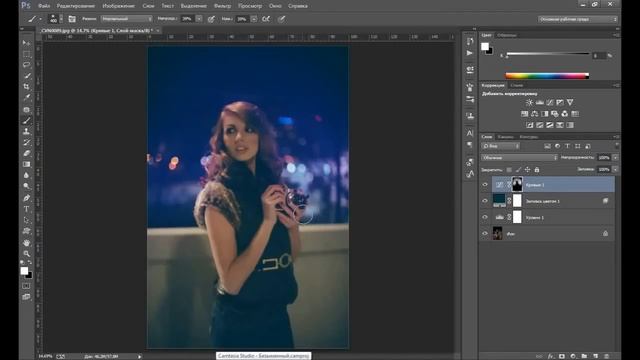The image size is (640, 360).
Task: Open the Окно menu
Action: pyautogui.click(x=276, y=6)
